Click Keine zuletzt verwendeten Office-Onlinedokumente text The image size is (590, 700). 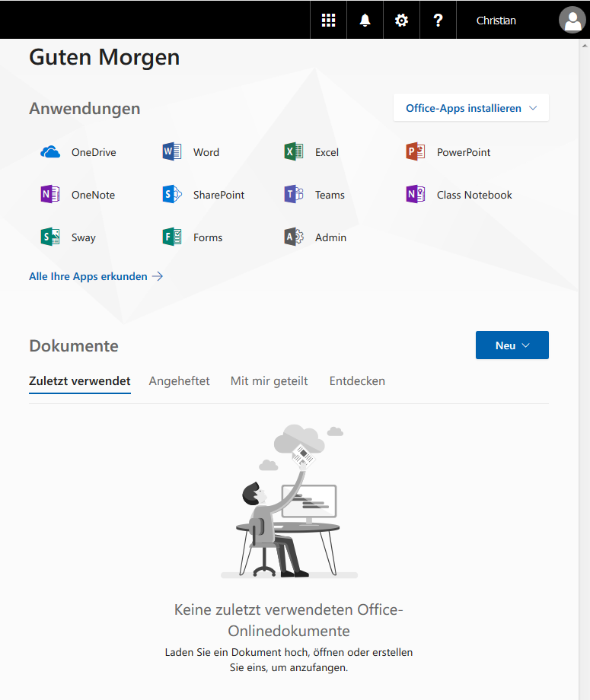pos(289,620)
